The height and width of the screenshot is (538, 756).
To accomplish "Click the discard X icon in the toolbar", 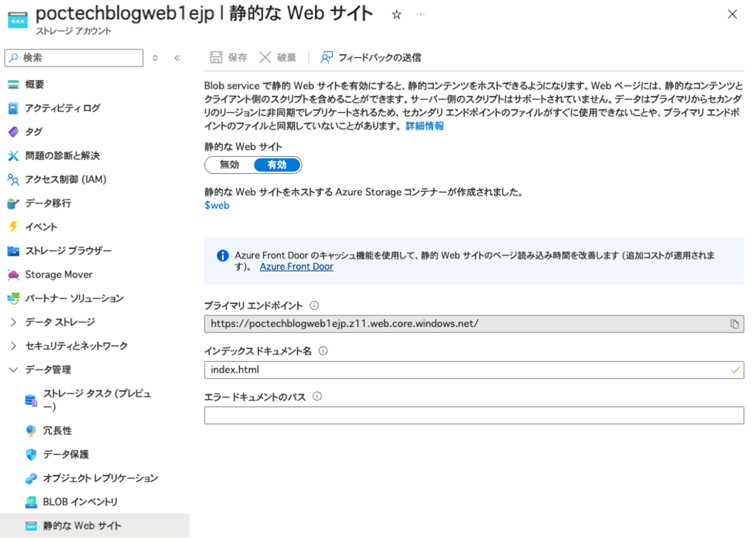I will tap(265, 57).
